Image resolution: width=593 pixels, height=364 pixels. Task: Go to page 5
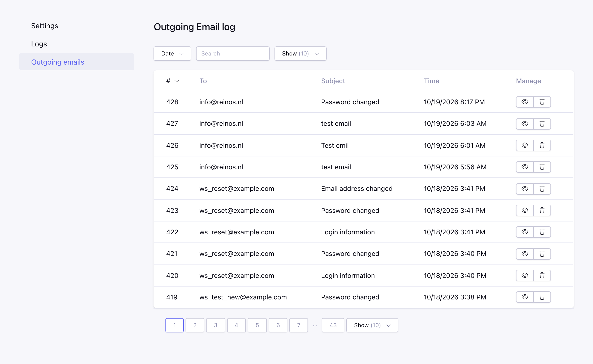point(257,325)
